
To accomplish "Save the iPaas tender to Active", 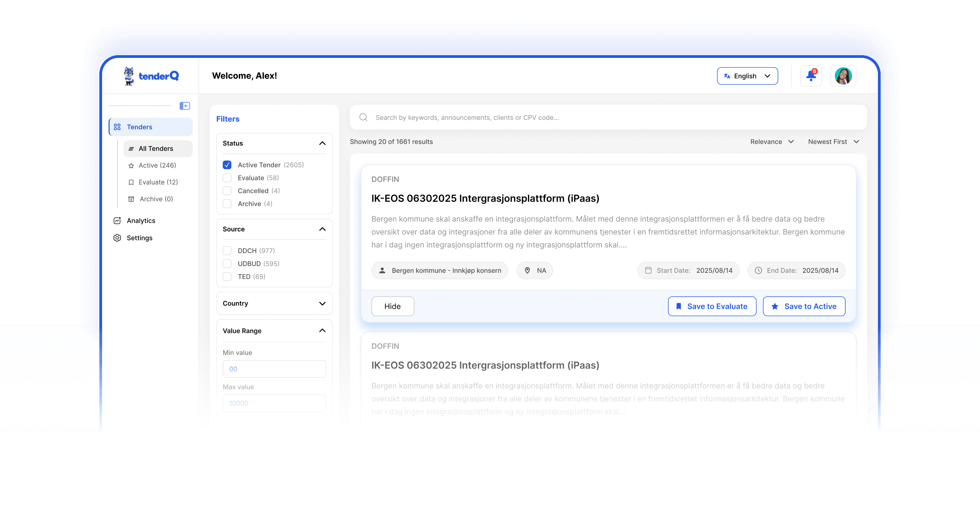I will pos(804,306).
